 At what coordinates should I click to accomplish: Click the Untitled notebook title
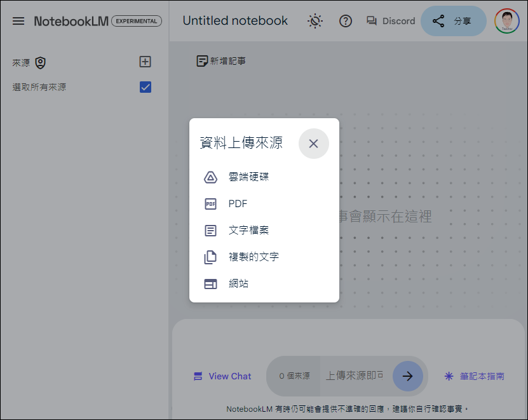coord(235,20)
